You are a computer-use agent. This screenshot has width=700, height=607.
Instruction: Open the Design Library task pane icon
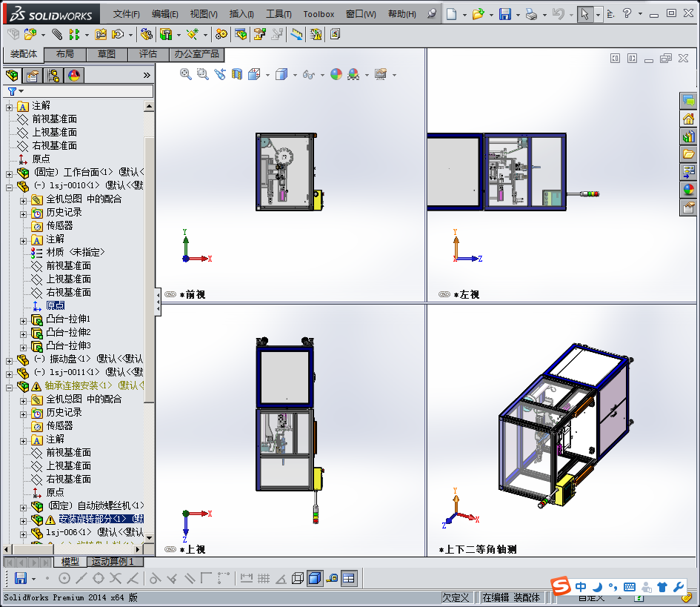pyautogui.click(x=688, y=136)
